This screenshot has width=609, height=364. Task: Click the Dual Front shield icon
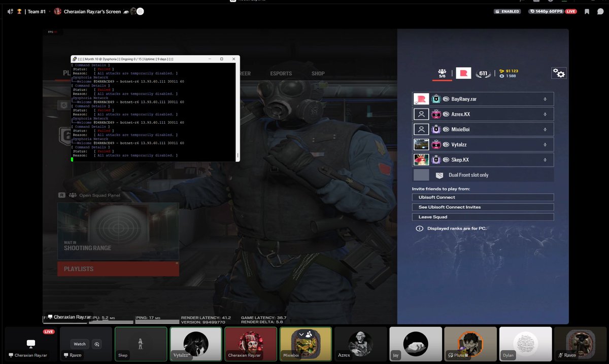pos(439,175)
